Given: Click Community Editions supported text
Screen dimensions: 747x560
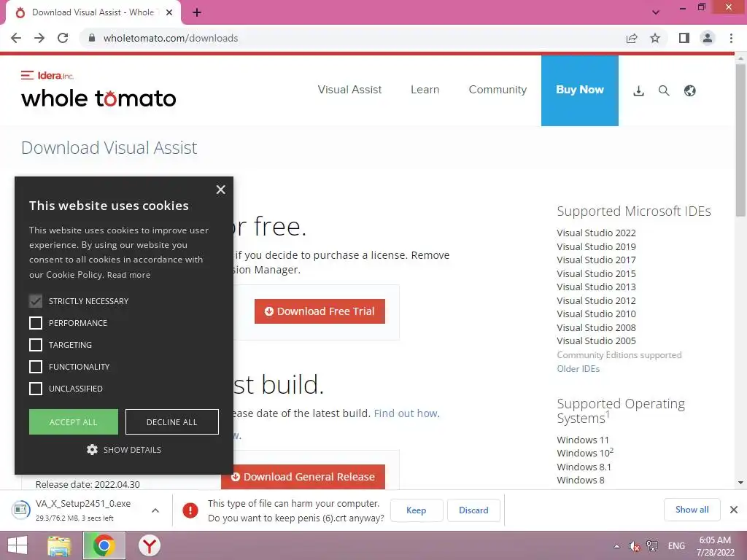Looking at the screenshot, I should 619,355.
